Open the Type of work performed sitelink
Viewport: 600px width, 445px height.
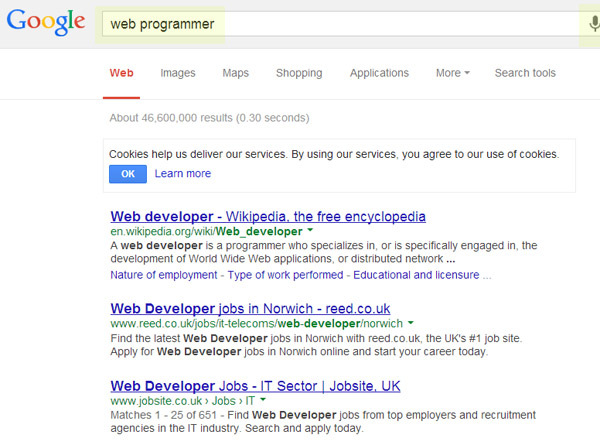[285, 275]
